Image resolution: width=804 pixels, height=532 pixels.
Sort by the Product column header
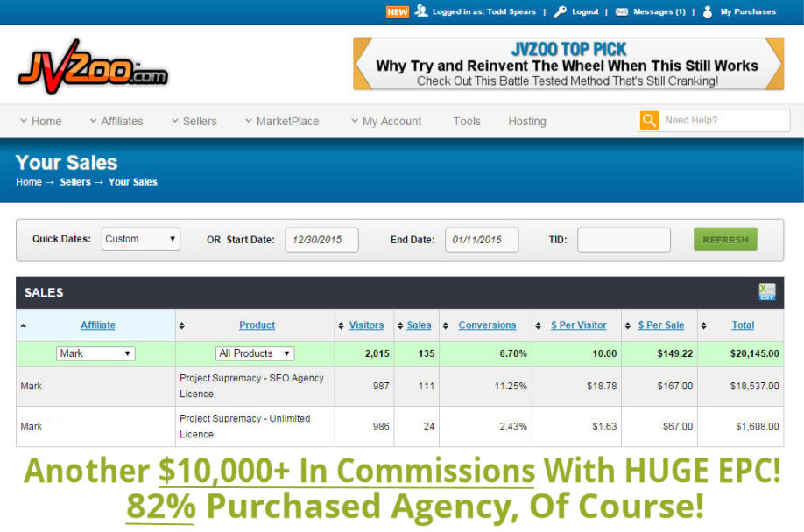[257, 325]
